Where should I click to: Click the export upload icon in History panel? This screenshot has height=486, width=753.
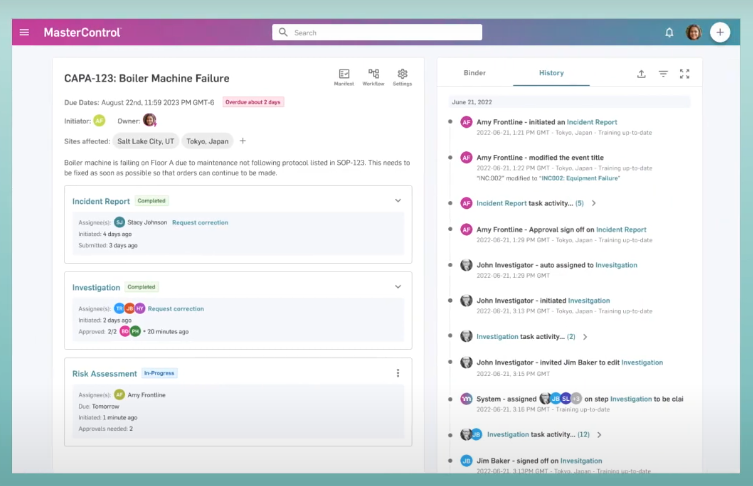[641, 73]
